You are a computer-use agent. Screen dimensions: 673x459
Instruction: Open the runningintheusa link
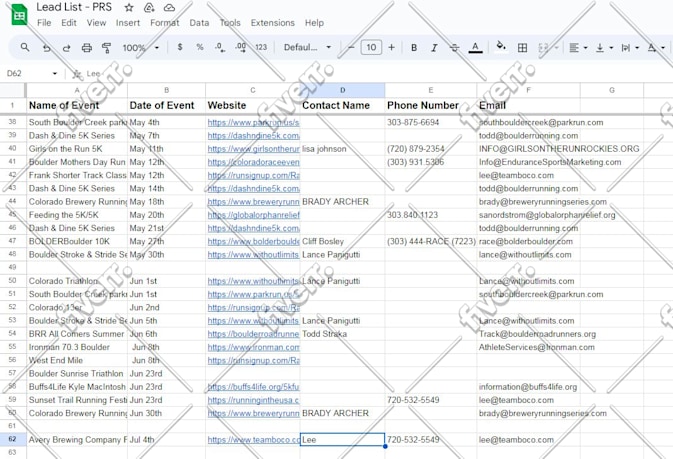point(253,400)
